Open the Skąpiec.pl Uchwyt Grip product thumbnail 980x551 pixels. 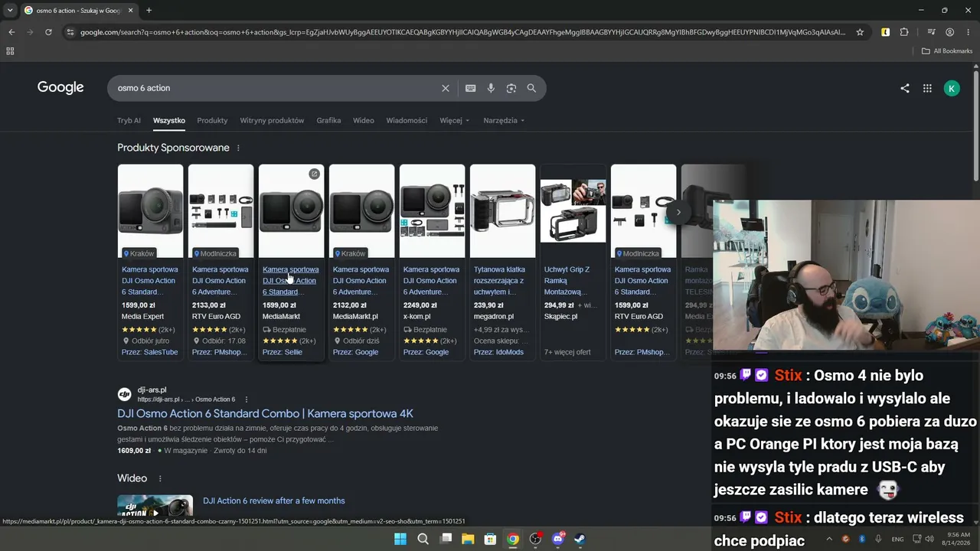pos(573,211)
